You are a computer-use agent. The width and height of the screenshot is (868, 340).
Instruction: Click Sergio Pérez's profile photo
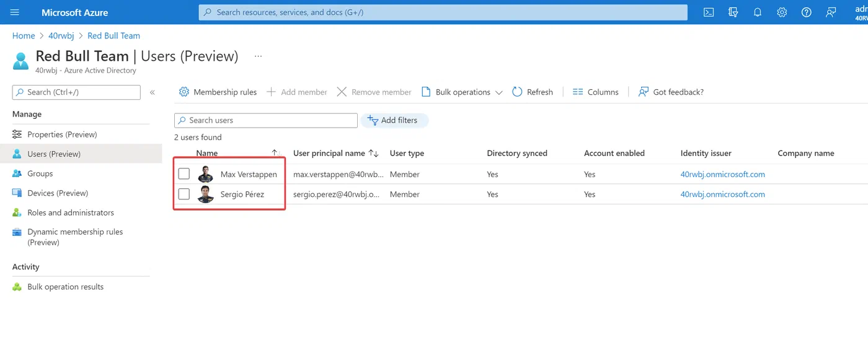coord(206,194)
